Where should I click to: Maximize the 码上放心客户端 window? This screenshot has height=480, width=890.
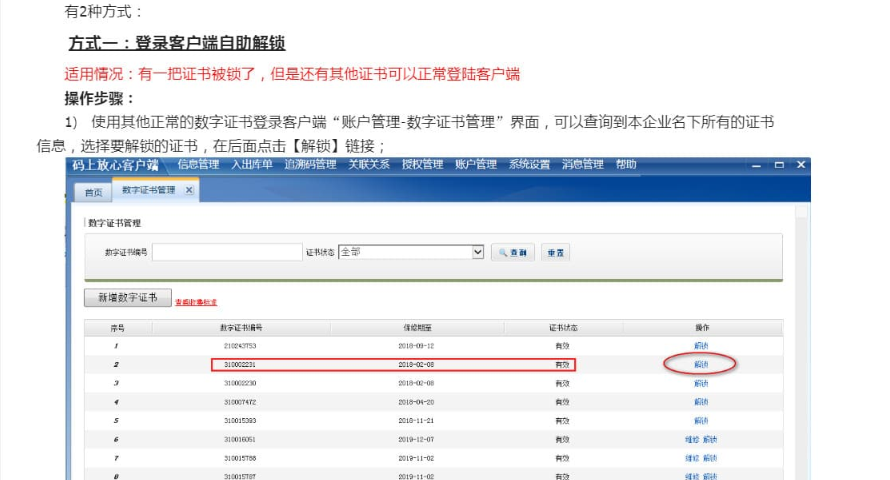pos(779,165)
